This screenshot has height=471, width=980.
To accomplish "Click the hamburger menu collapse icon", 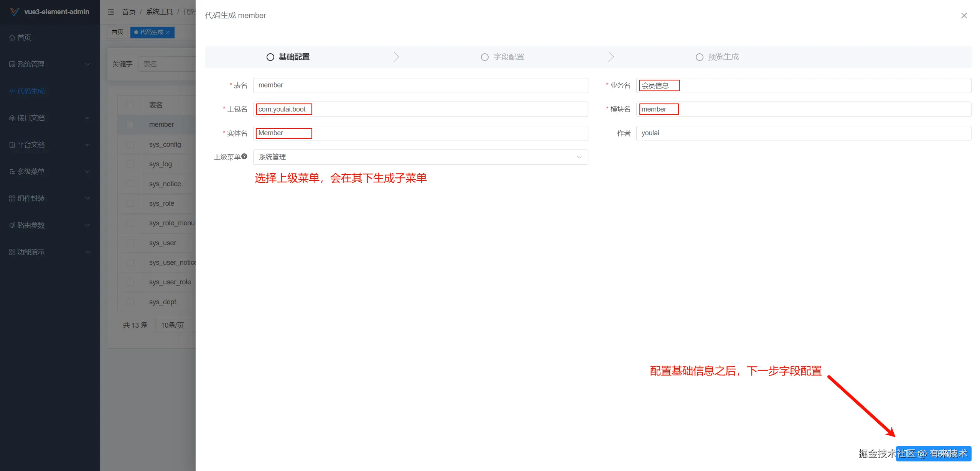I will pyautogui.click(x=111, y=12).
